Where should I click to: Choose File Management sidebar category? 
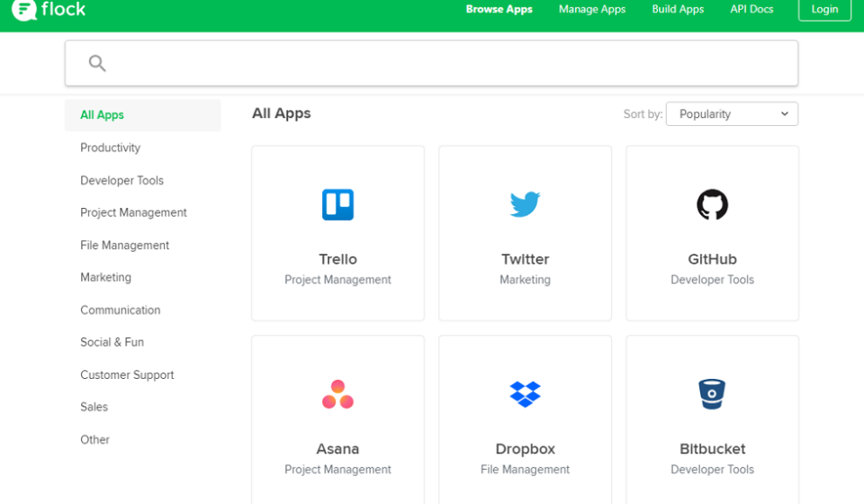point(124,245)
